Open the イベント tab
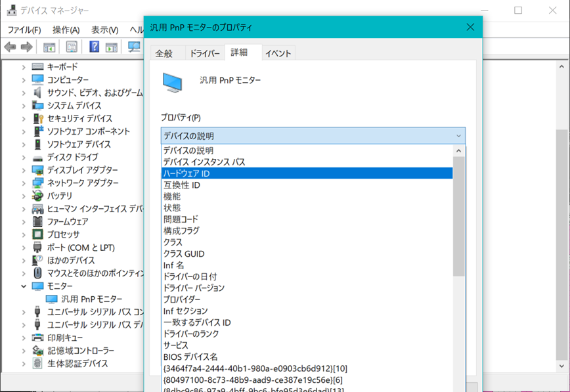 (278, 53)
